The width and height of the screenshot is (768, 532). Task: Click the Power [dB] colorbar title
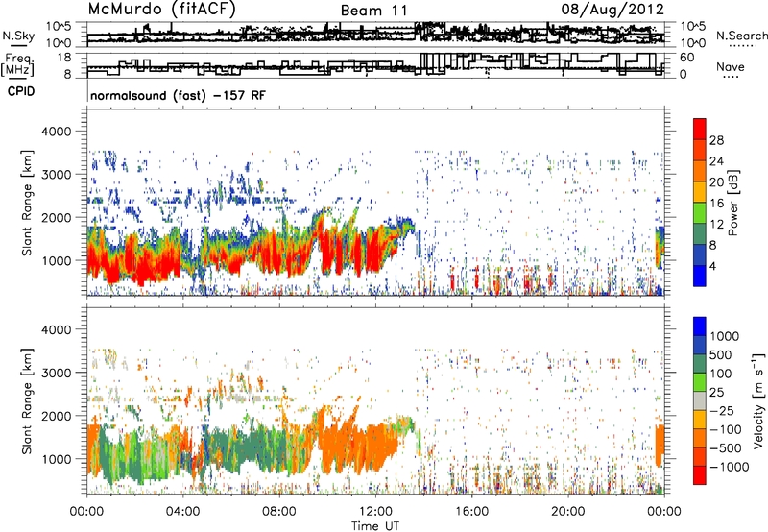point(733,203)
